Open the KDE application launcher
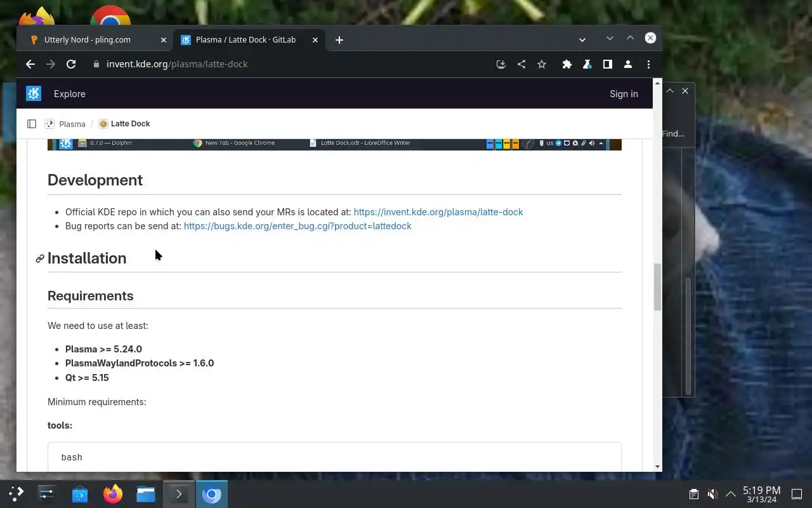 [x=16, y=493]
